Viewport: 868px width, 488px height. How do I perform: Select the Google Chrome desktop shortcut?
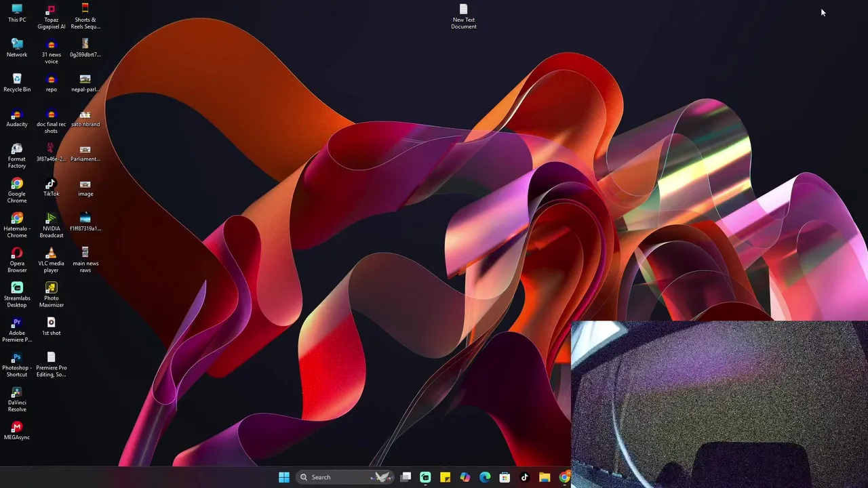click(17, 190)
